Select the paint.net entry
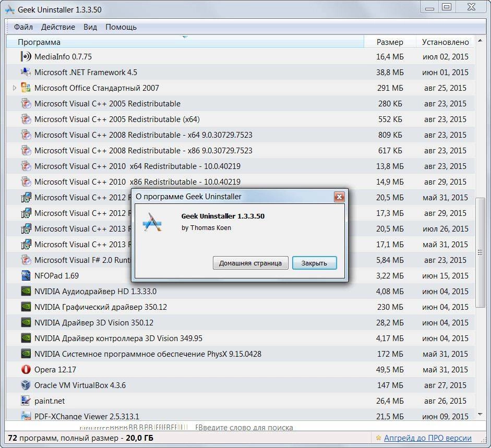This screenshot has width=491, height=448. [x=241, y=401]
